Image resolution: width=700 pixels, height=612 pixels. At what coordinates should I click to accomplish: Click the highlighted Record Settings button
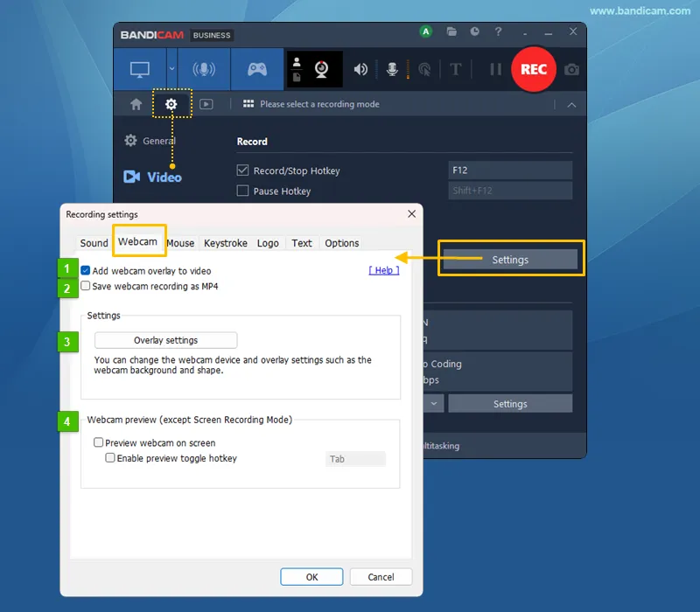tap(510, 260)
